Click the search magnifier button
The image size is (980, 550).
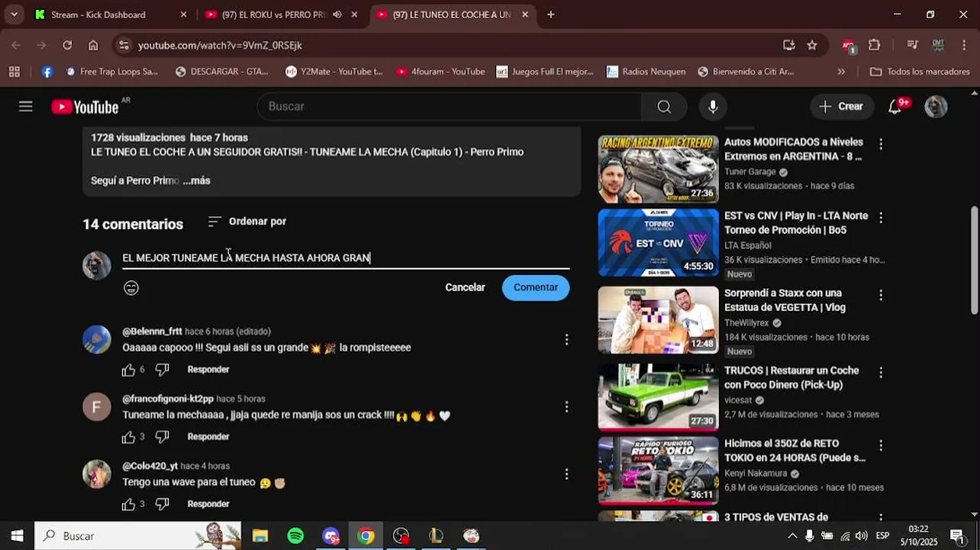(664, 107)
